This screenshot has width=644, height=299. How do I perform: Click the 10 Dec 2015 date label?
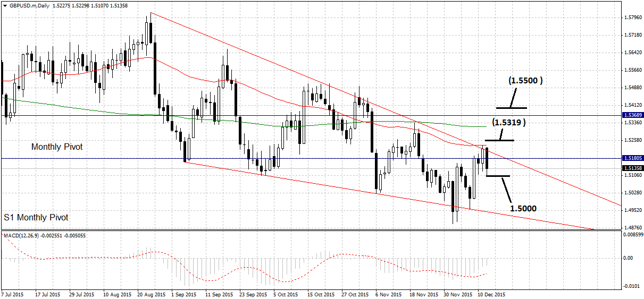coord(490,294)
